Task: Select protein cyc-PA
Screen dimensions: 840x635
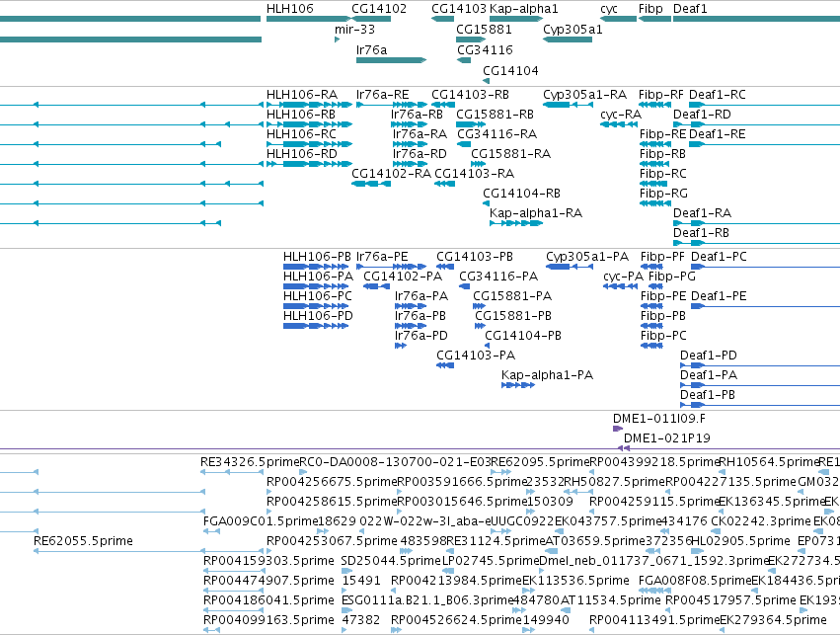Action: pyautogui.click(x=620, y=286)
